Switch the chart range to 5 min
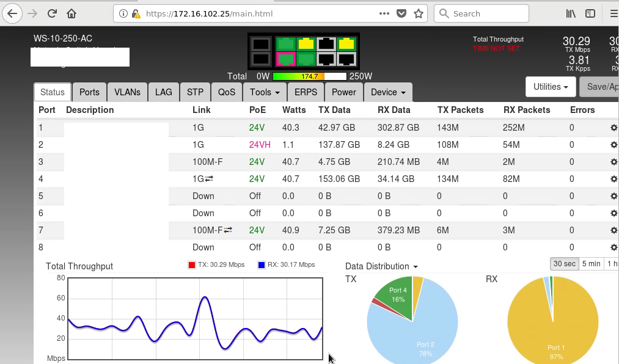 [x=591, y=264]
